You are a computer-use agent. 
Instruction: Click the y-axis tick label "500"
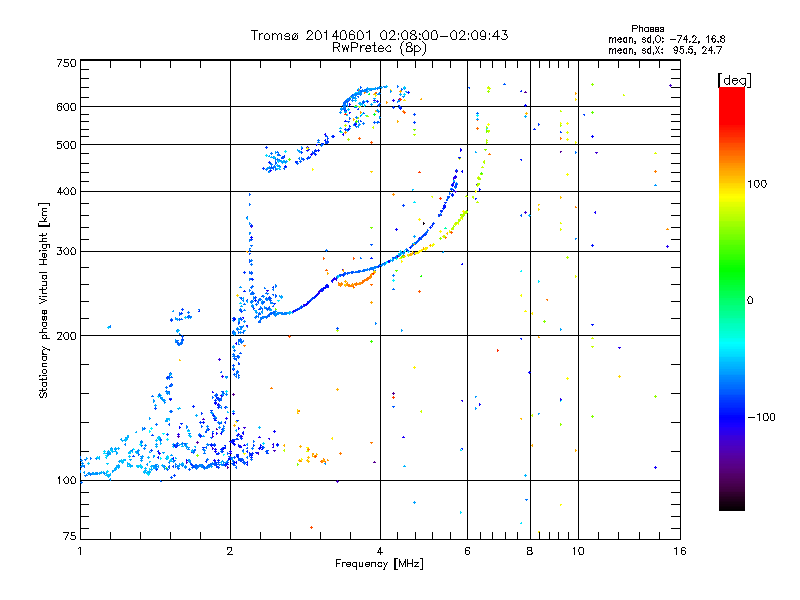pyautogui.click(x=66, y=145)
